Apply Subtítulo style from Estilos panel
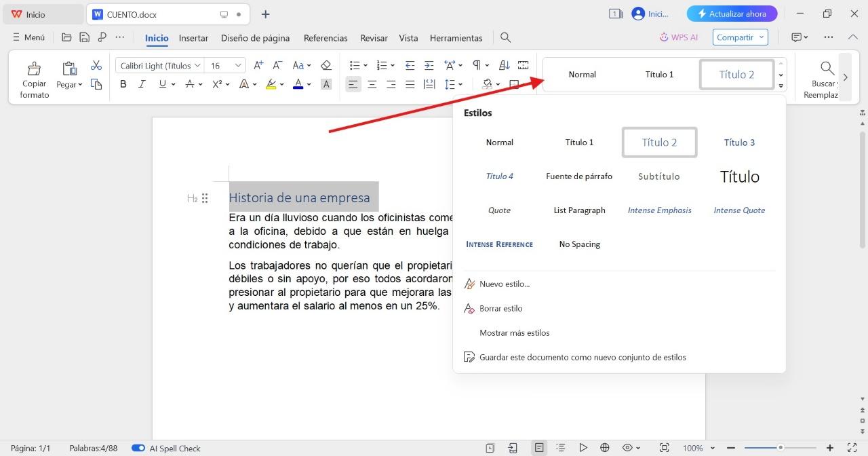Screen dimensions: 868x456 [x=659, y=176]
